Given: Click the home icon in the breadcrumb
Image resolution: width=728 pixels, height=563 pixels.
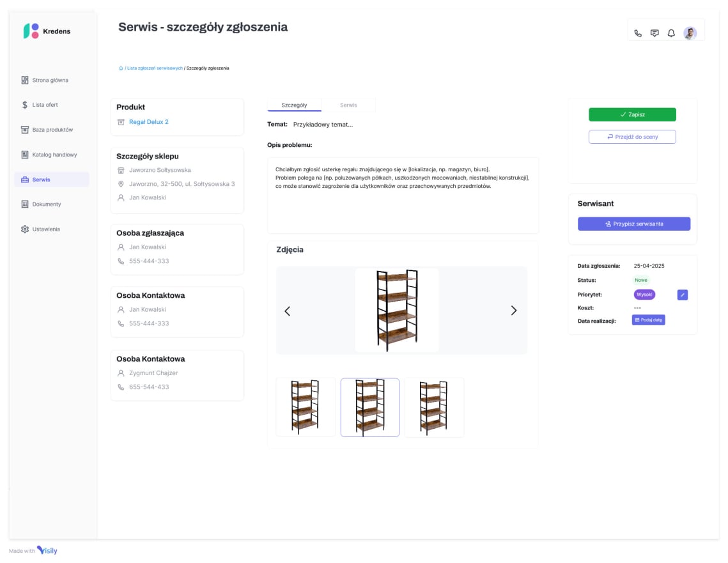Looking at the screenshot, I should [120, 68].
